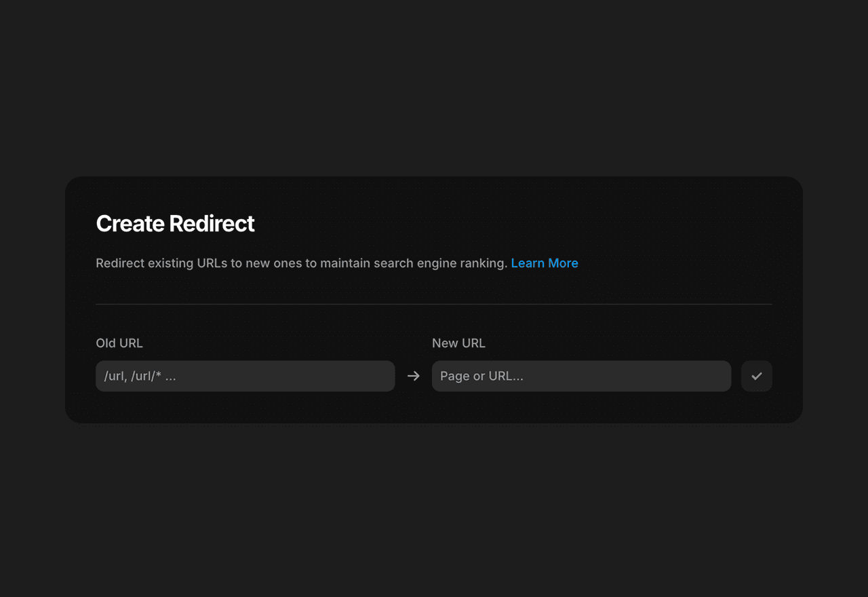Click the checkmark confirm redirect button
This screenshot has width=868, height=597.
[756, 376]
